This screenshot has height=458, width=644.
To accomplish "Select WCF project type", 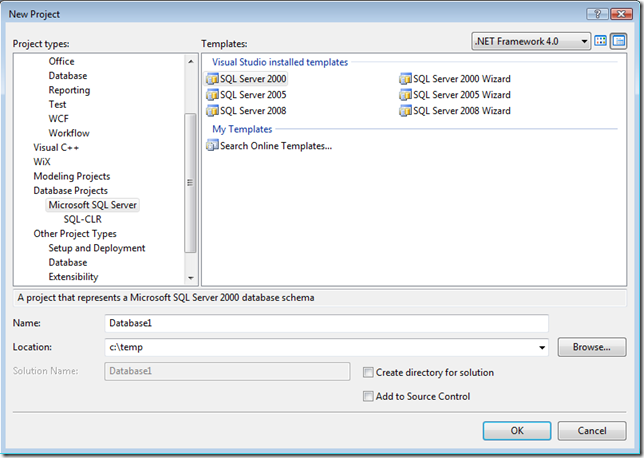I will pos(59,119).
